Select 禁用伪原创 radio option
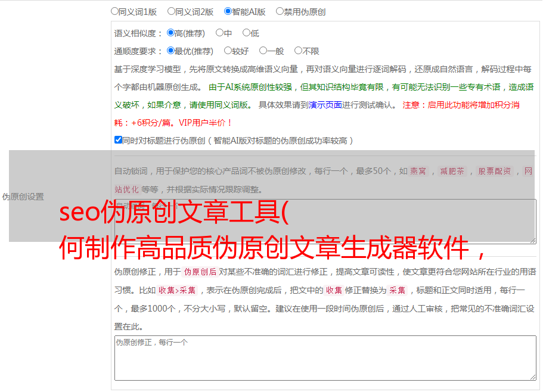Viewport: 543px width, 392px height. [x=280, y=11]
